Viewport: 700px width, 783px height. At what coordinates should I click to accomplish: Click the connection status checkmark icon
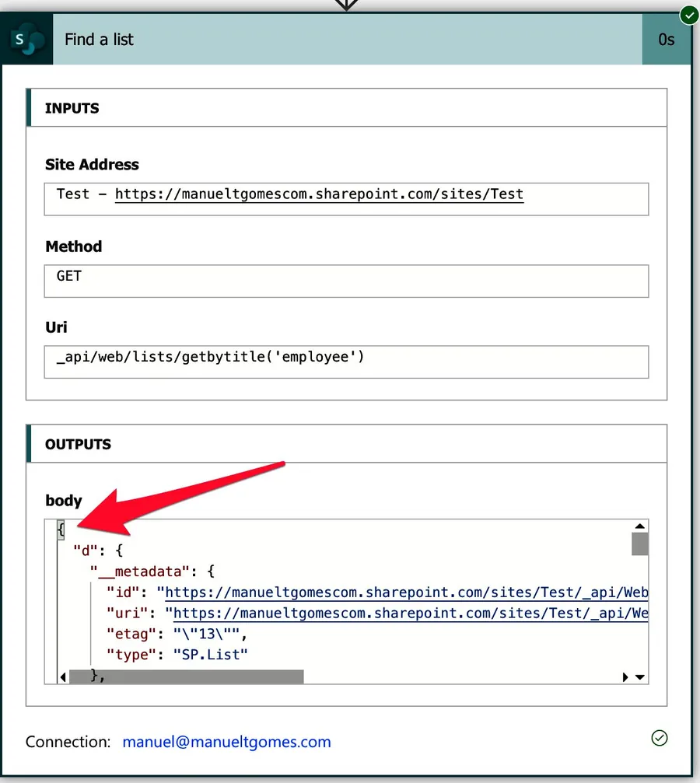[660, 738]
